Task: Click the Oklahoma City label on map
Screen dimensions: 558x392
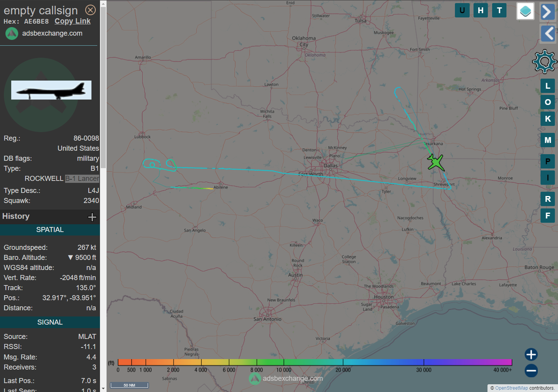Action: coord(304,41)
